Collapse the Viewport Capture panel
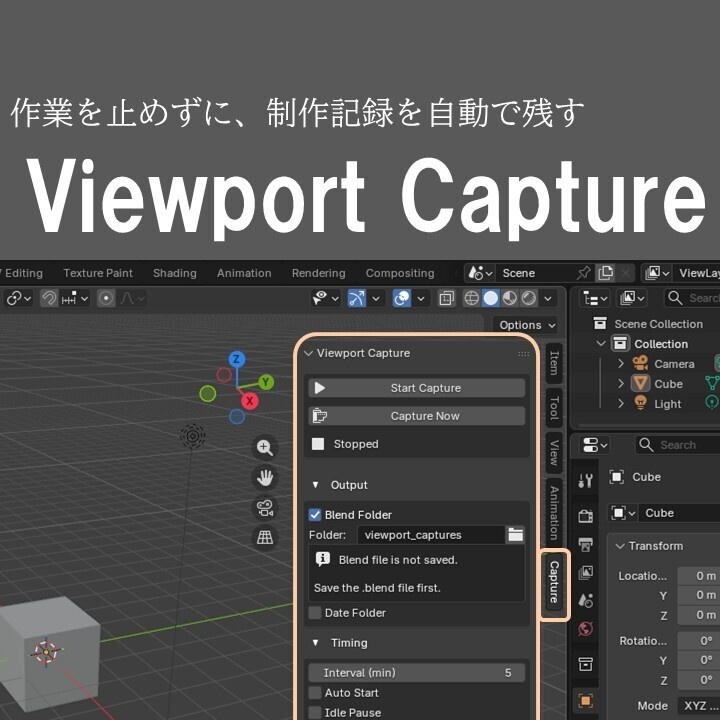Screen dimensions: 720x720 tap(309, 353)
